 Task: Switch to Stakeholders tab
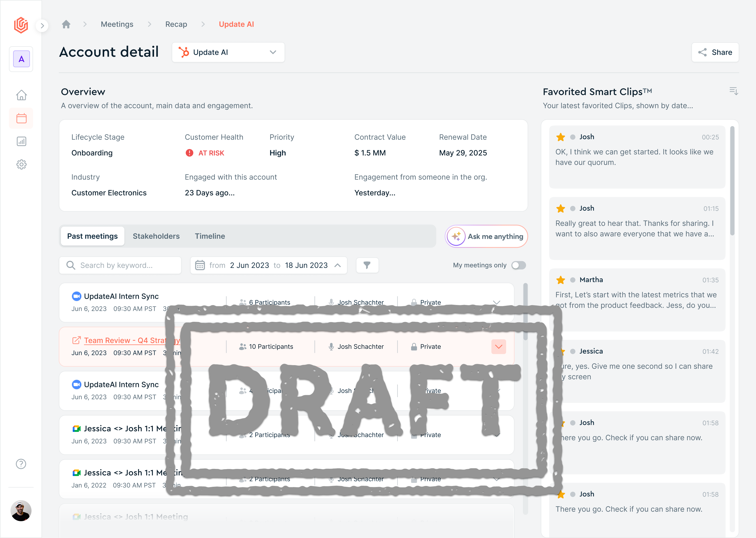click(x=156, y=236)
